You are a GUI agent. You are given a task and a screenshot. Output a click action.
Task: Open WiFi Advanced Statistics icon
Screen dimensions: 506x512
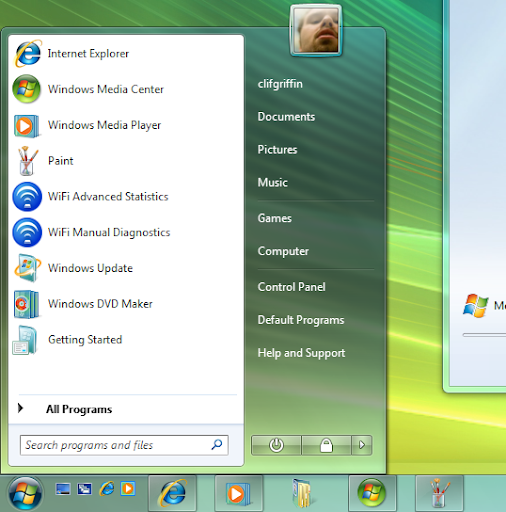[27, 197]
